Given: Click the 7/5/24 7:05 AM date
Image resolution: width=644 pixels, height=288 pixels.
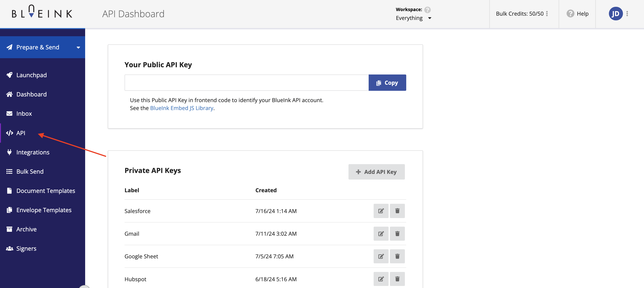Looking at the screenshot, I should [x=274, y=257].
